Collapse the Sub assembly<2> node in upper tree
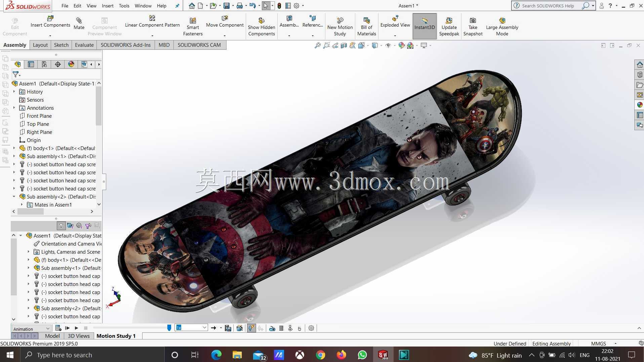Screen dimensions: 644x362 coord(14,196)
